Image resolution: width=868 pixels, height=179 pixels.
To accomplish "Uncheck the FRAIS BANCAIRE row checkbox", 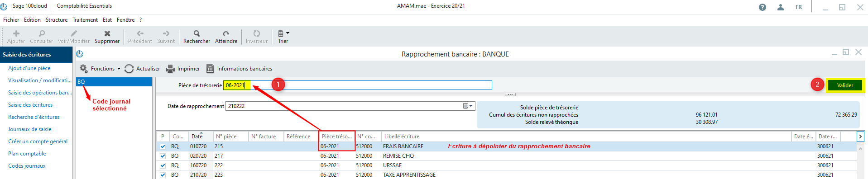I will point(163,146).
